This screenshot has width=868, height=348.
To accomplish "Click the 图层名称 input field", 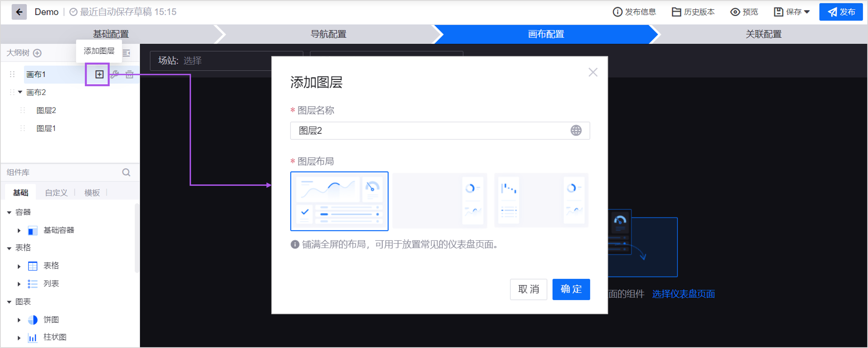I will [x=428, y=131].
